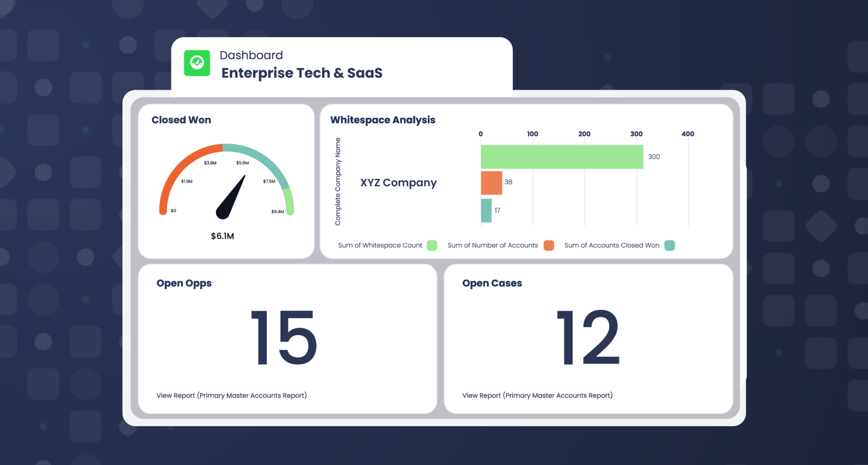Click the green 300 whitespace bar
Viewport: 868px width, 465px height.
pos(562,157)
